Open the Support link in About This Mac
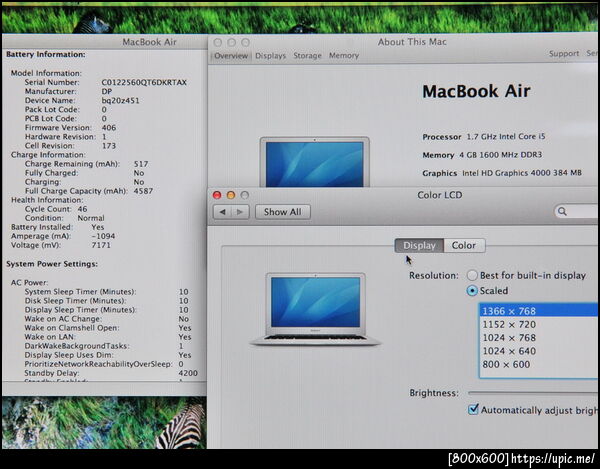Screen dimensions: 600x469 pos(564,54)
